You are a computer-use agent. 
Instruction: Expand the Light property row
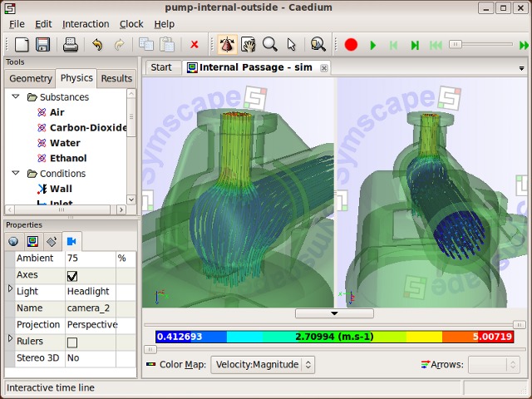[x=10, y=289]
